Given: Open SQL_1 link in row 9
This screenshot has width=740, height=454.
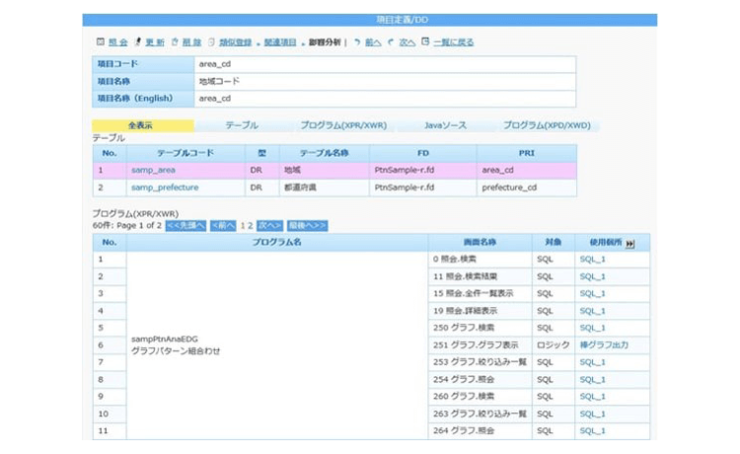Looking at the screenshot, I should pos(592,396).
